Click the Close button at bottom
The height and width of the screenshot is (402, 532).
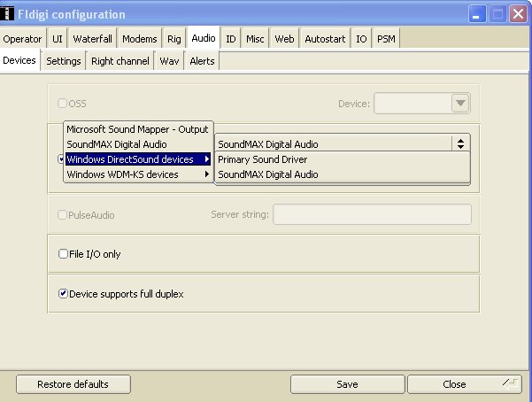tap(454, 384)
